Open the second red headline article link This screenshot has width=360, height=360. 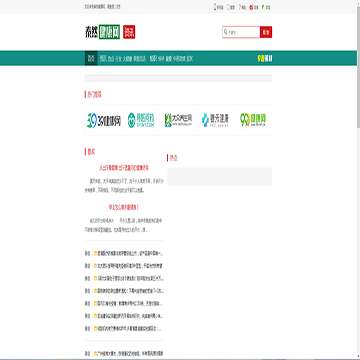click(124, 207)
